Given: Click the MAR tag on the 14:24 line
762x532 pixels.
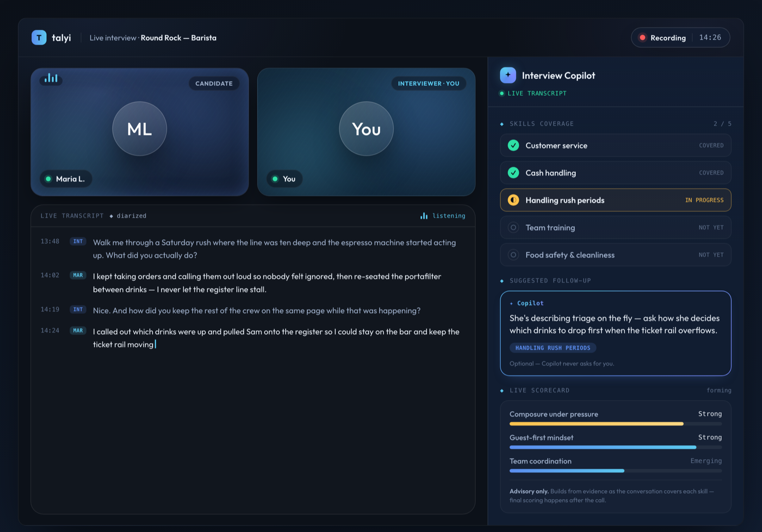Looking at the screenshot, I should [78, 331].
